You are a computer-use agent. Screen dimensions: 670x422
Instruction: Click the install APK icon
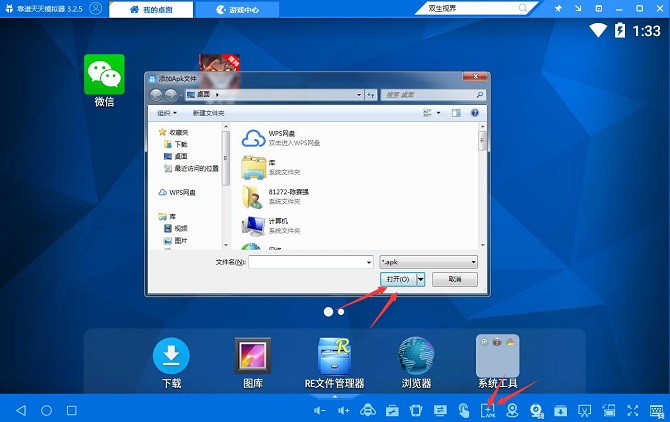click(x=488, y=410)
